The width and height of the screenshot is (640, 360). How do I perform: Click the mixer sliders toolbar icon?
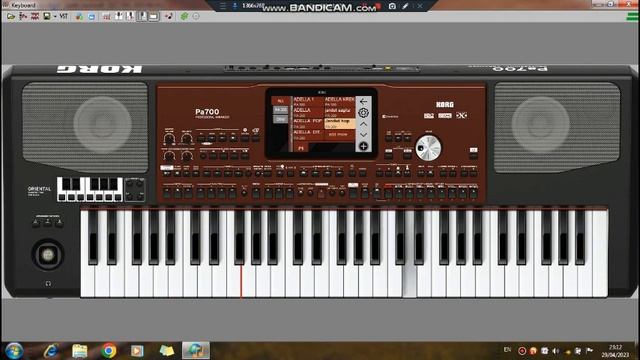[x=23, y=16]
